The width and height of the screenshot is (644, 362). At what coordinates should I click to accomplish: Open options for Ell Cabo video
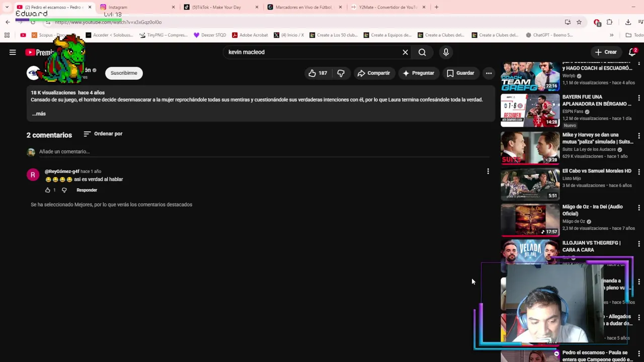[639, 172]
